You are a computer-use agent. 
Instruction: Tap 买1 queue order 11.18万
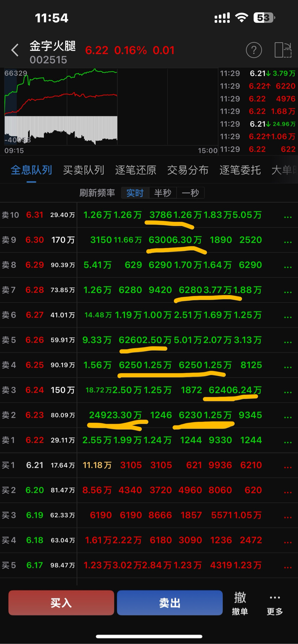pos(97,465)
